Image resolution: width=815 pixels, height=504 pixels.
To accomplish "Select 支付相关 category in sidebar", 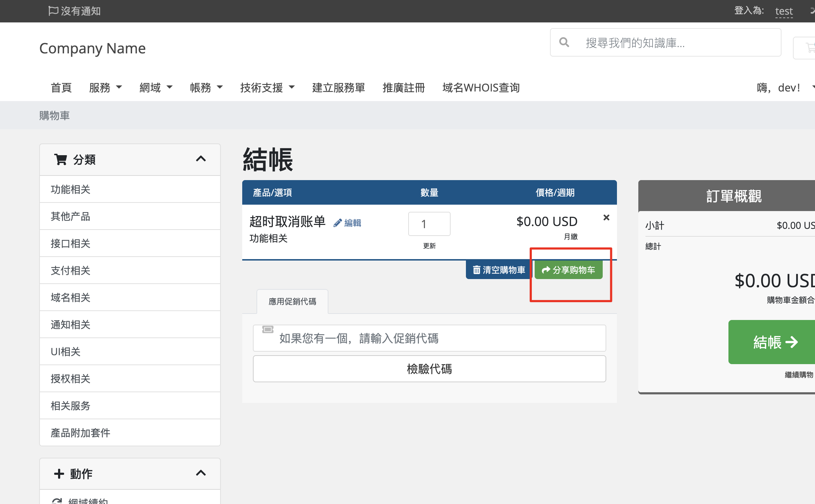I will (x=71, y=271).
